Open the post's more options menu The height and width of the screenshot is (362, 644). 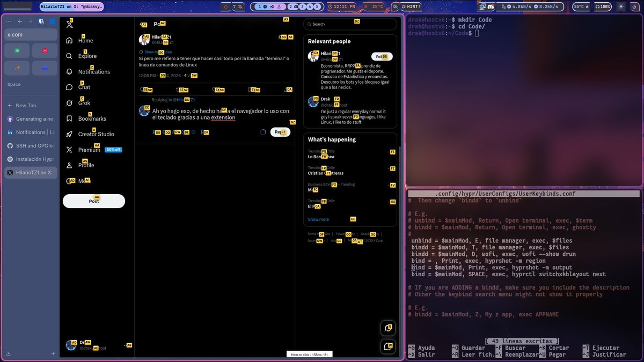[290, 37]
